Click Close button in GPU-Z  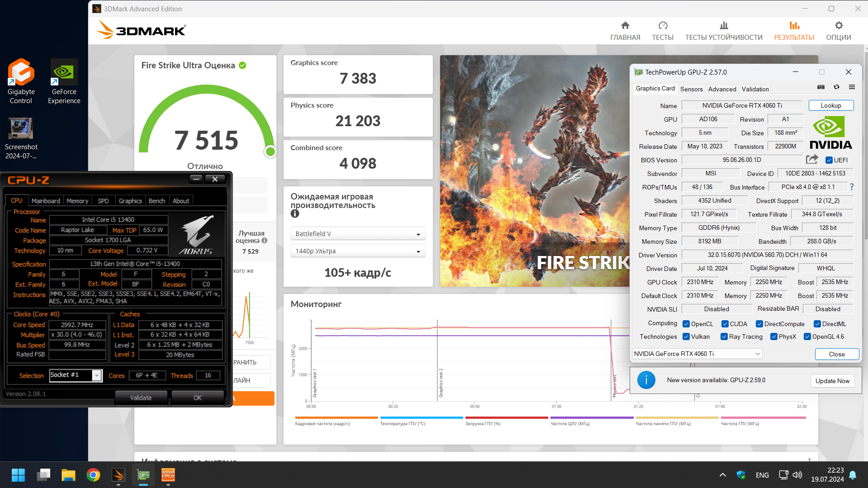(836, 354)
